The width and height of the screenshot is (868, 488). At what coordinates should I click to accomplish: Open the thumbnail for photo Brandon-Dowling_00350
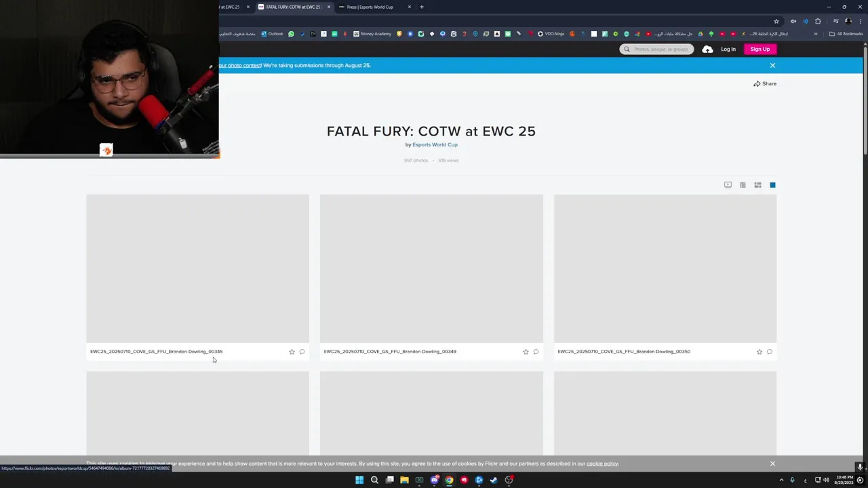[x=665, y=268]
